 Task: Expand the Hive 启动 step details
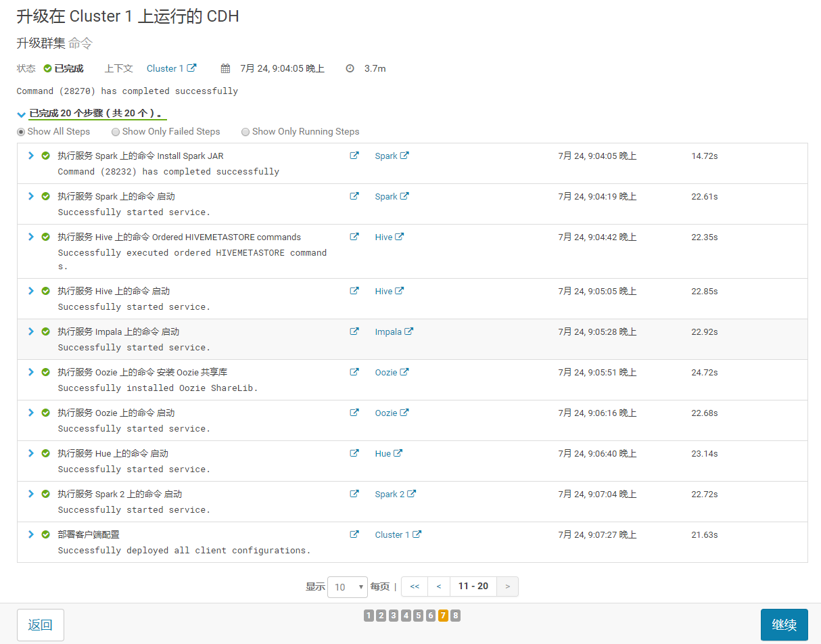30,291
